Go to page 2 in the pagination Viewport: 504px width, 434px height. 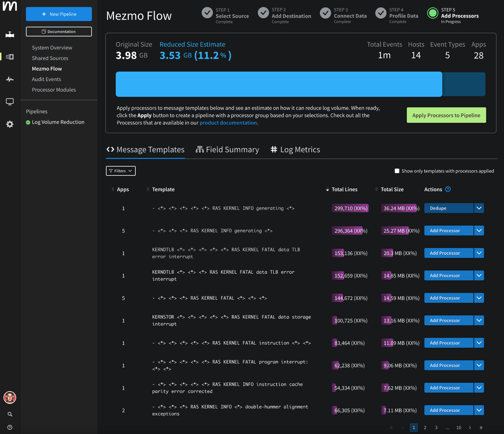(425, 428)
